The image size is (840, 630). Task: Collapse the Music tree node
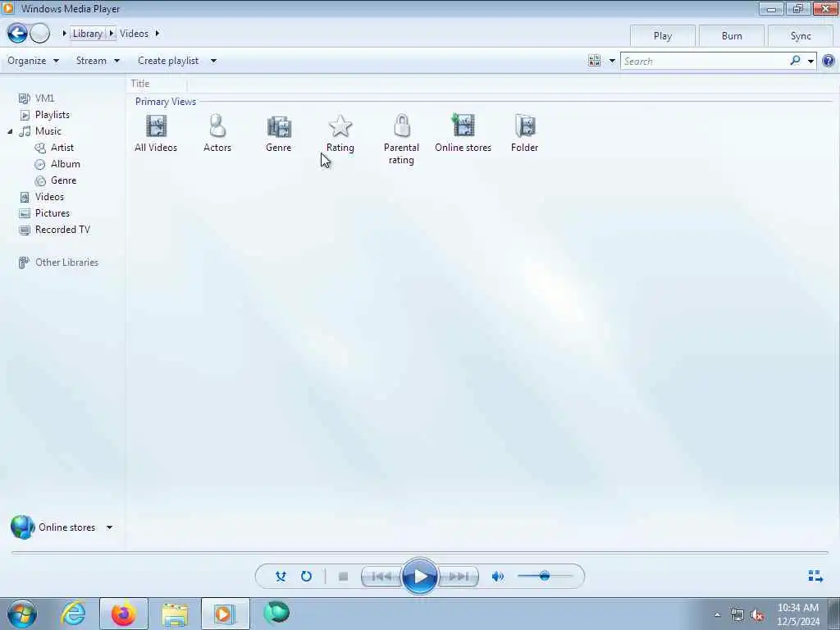point(10,131)
